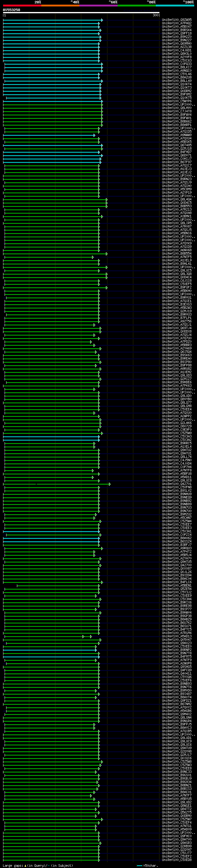Click the orange ~40% identity legend bar

[60, 6]
